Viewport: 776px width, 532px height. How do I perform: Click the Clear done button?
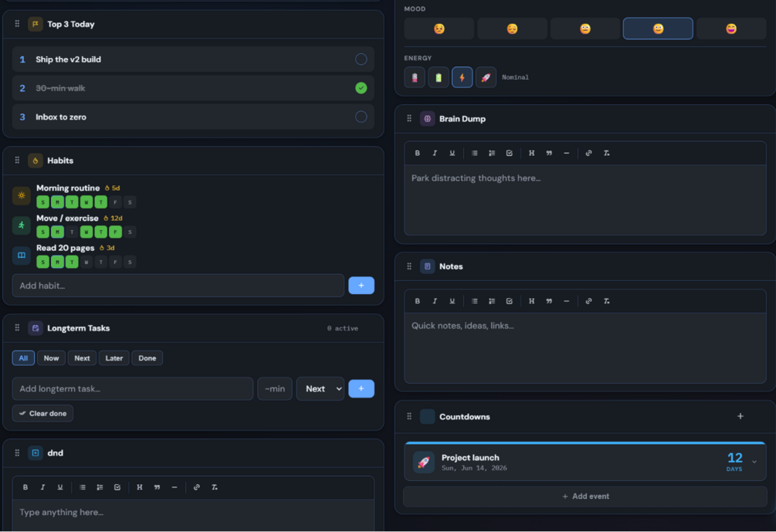tap(42, 413)
